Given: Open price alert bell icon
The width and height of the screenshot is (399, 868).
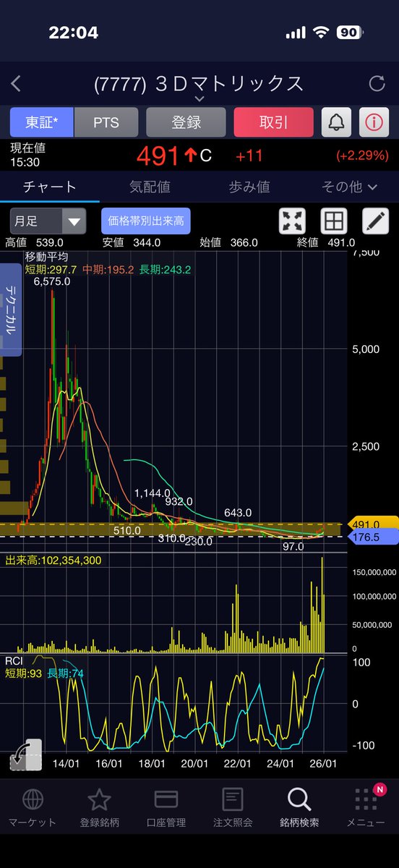Looking at the screenshot, I should pos(337,122).
